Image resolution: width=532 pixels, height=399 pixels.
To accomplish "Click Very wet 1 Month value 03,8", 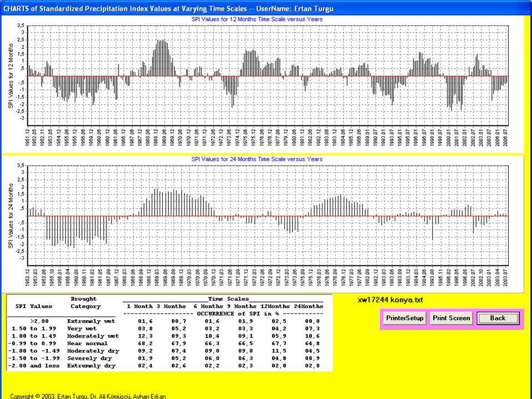I will pos(146,329).
